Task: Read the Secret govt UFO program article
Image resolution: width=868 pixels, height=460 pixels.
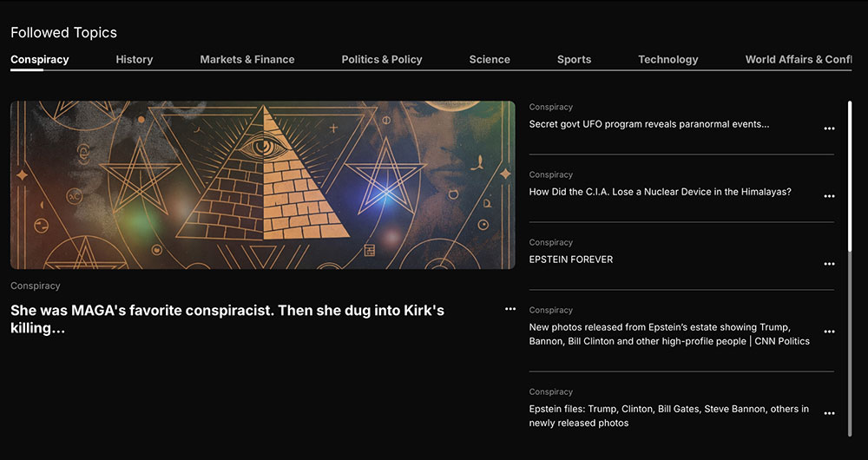Action: click(649, 124)
